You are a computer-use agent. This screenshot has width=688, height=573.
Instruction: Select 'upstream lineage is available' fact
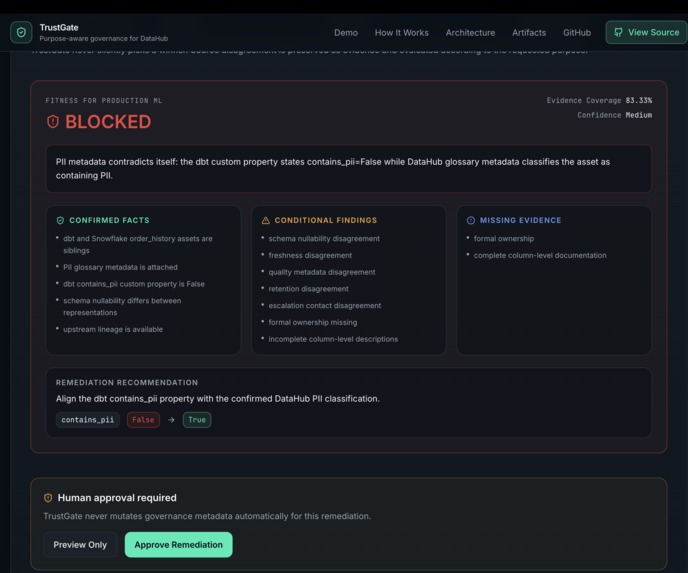coord(113,329)
